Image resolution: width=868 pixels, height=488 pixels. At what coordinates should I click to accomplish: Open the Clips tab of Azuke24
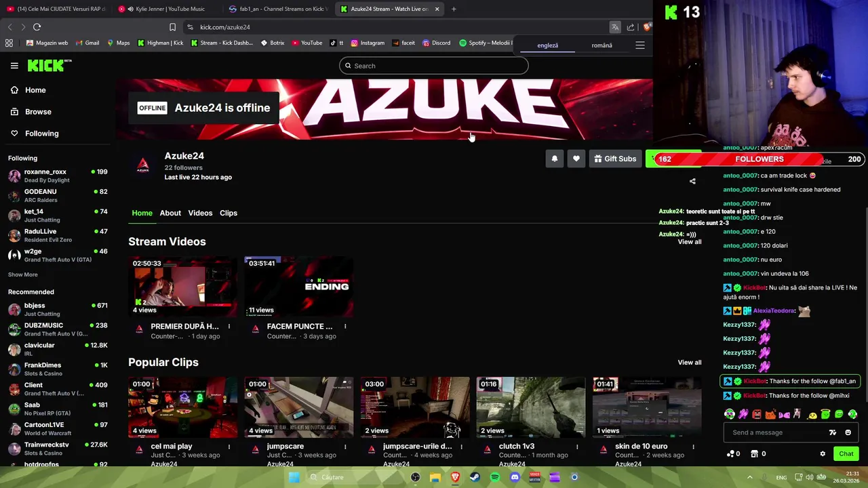229,213
